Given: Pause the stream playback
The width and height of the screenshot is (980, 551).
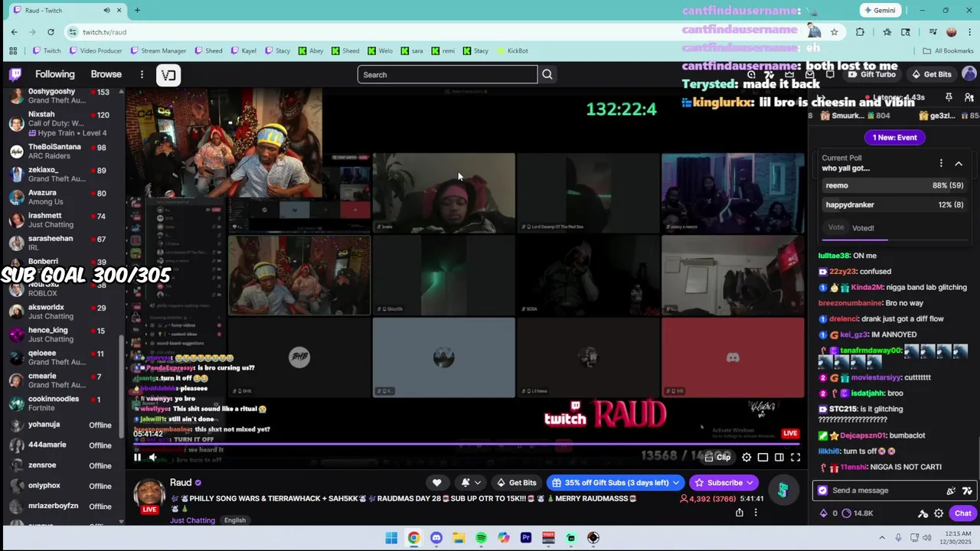Looking at the screenshot, I should [x=137, y=458].
